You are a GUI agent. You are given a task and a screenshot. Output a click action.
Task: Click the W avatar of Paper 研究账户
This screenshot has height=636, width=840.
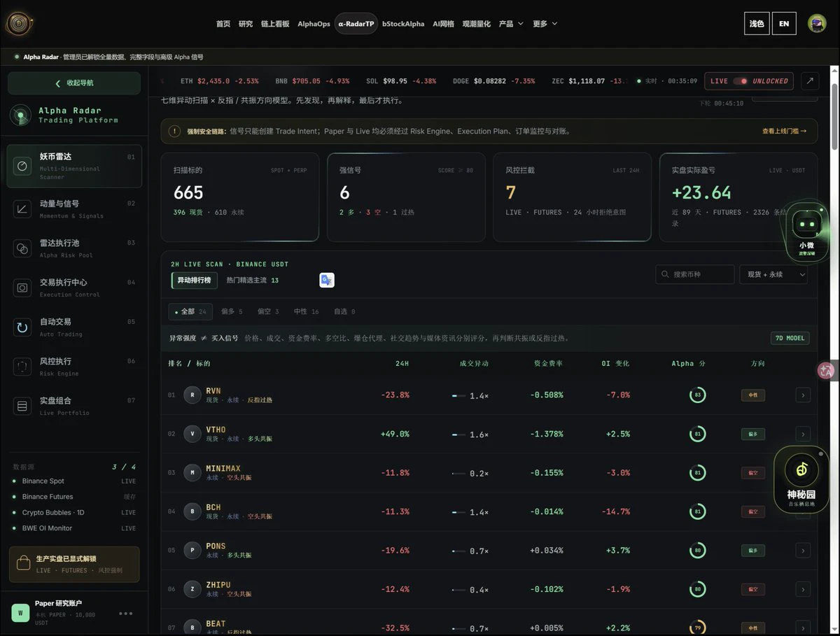[20, 613]
